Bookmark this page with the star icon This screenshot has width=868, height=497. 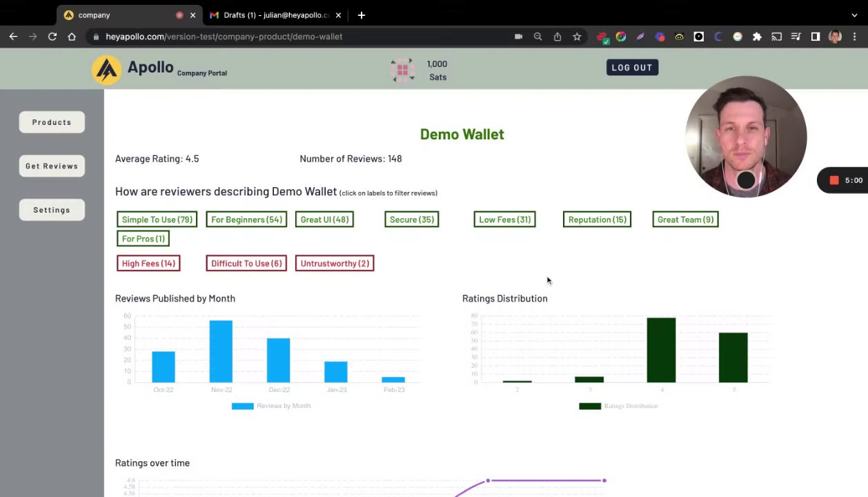[577, 37]
